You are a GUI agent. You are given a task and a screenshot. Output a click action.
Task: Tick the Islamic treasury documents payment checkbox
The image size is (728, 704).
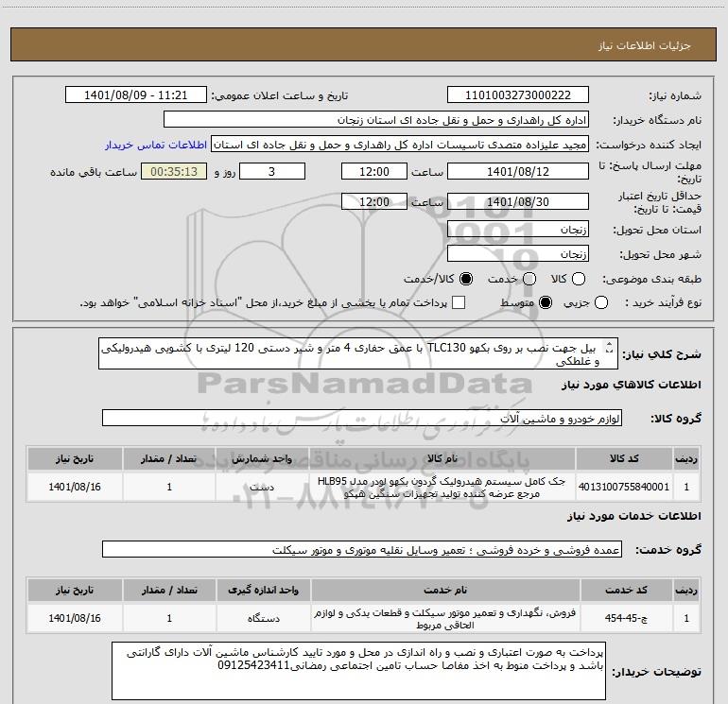tap(459, 303)
